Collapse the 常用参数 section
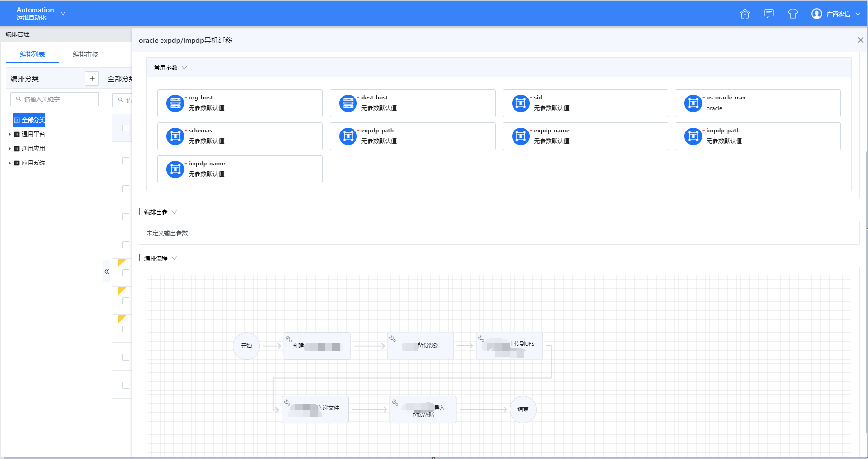 (x=184, y=68)
